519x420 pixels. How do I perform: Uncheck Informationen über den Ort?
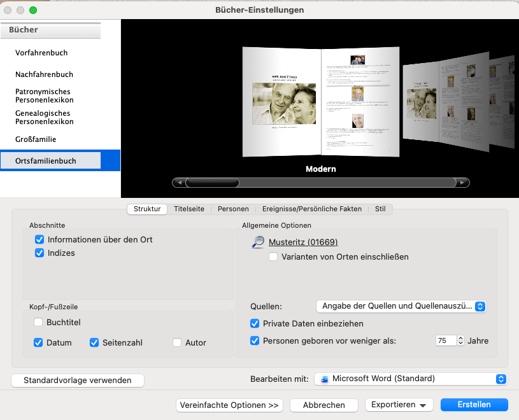click(39, 239)
